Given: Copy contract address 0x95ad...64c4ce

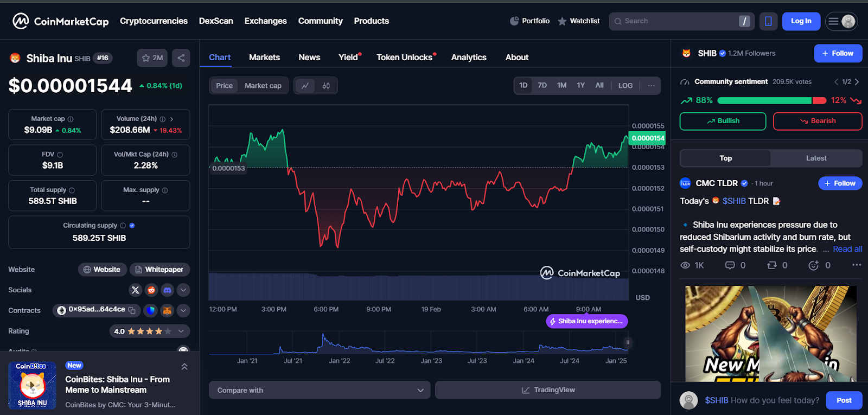Looking at the screenshot, I should pos(132,310).
